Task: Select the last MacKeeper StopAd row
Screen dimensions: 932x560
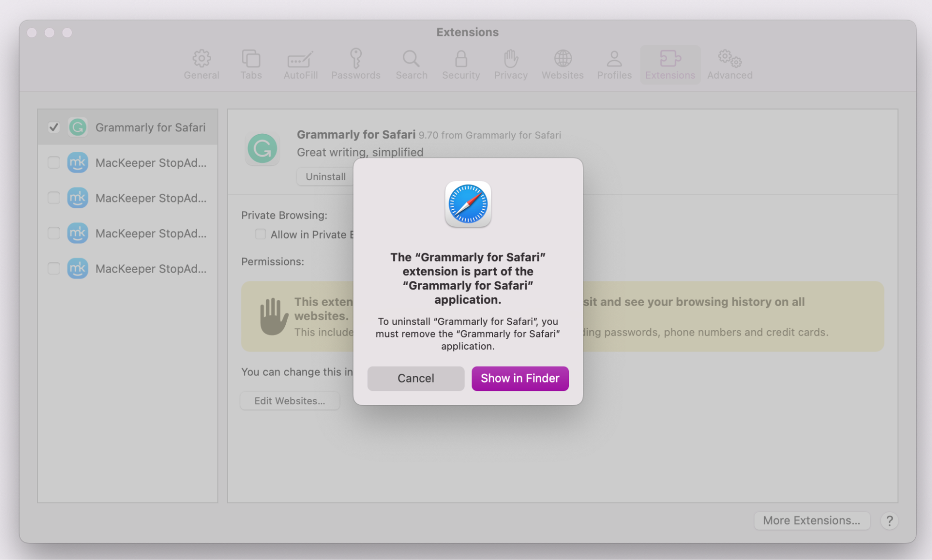Action: 128,269
